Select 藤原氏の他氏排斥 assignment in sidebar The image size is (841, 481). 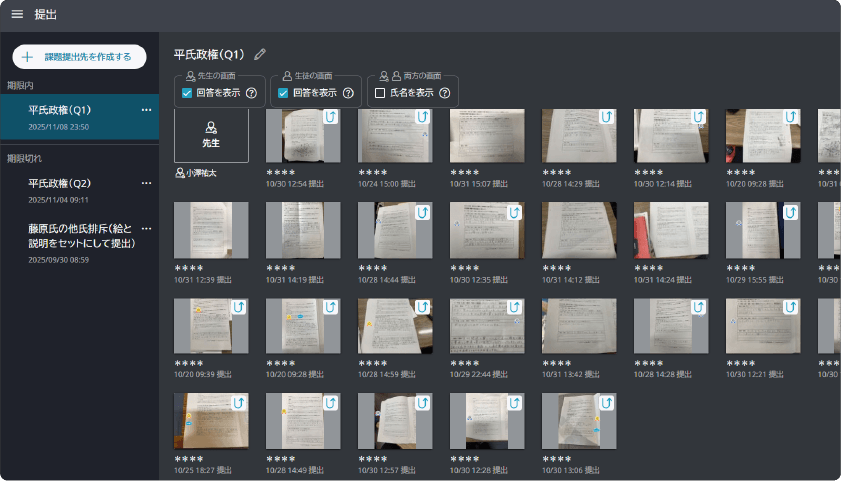pos(79,243)
